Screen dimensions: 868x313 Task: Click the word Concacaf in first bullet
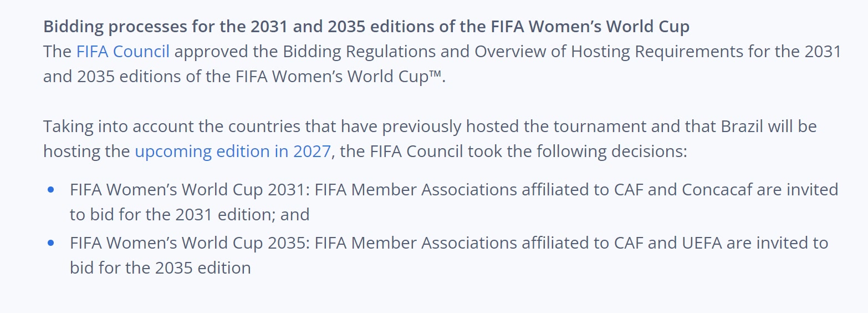tap(716, 190)
